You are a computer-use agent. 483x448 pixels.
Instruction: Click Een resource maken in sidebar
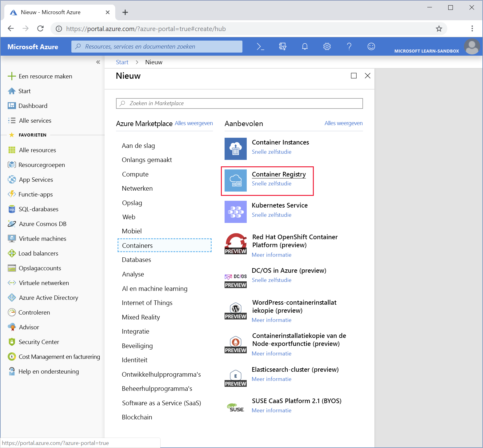pos(40,76)
